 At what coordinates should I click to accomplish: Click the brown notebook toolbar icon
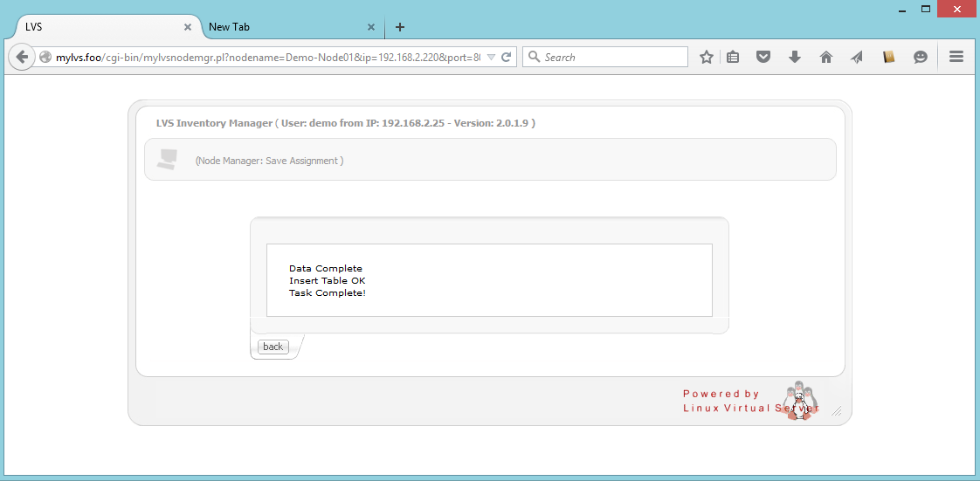coord(888,57)
